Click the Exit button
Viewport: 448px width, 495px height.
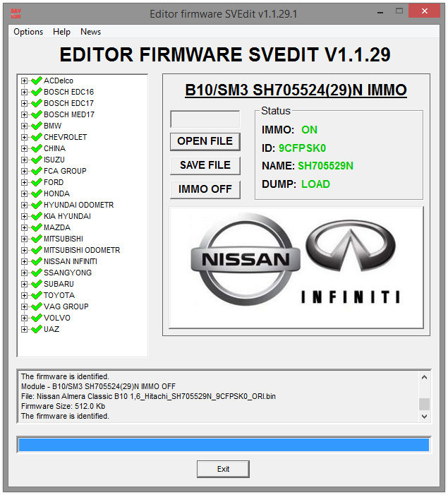223,469
